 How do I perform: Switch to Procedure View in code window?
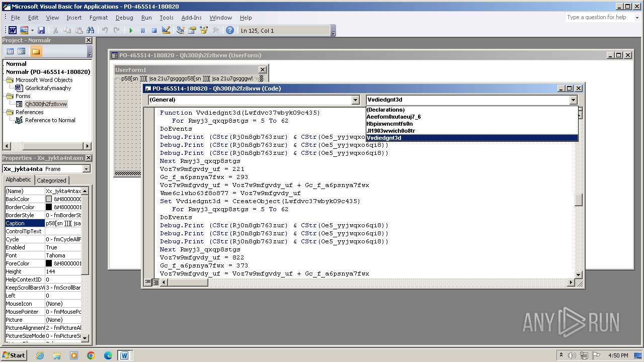point(148,283)
